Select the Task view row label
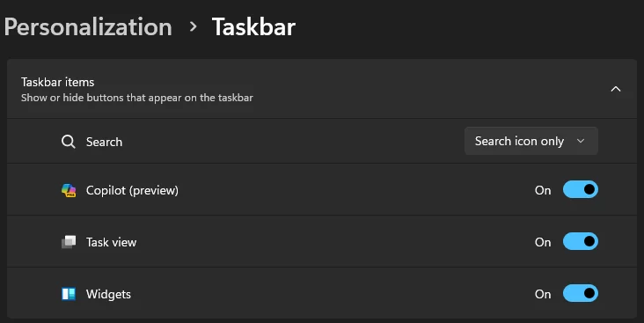Viewport: 644px width, 323px height. [112, 242]
